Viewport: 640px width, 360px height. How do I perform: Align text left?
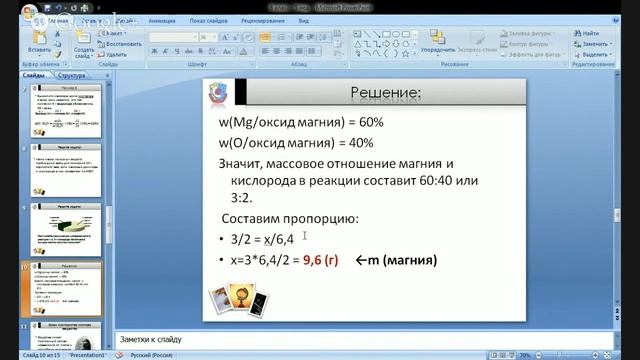click(265, 51)
